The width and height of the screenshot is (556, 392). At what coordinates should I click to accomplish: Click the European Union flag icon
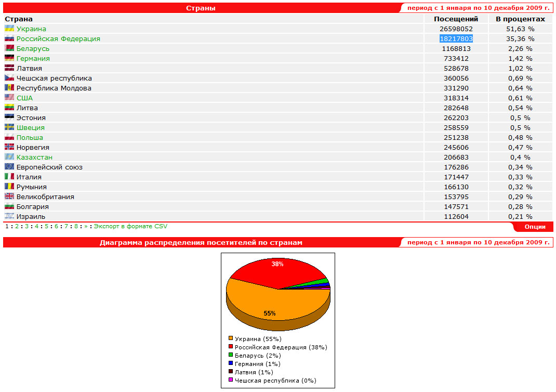click(9, 166)
